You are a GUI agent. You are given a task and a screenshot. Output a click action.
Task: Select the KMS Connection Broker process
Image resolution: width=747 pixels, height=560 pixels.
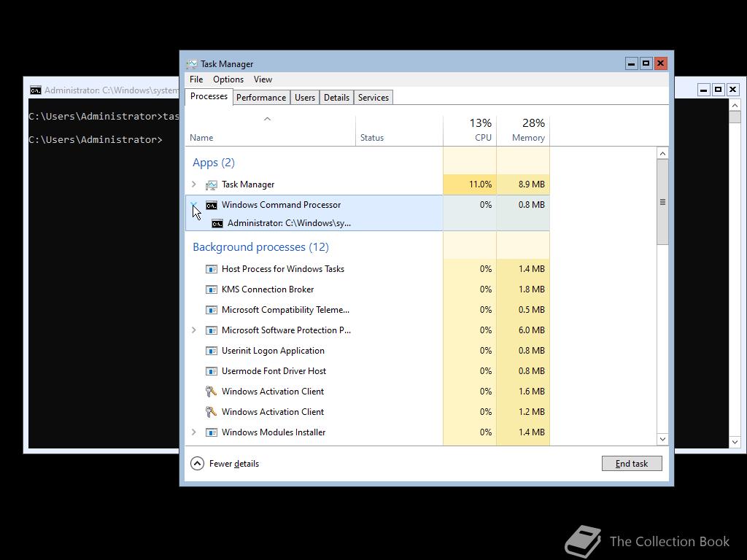point(368,289)
